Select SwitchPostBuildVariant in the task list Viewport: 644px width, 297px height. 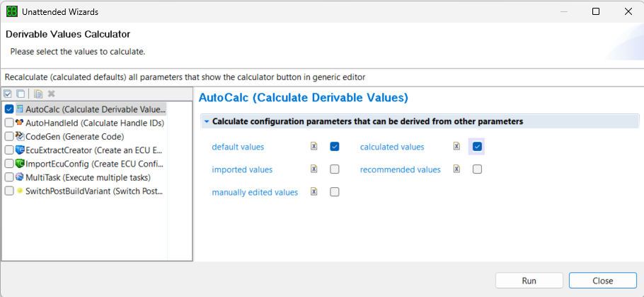point(94,191)
